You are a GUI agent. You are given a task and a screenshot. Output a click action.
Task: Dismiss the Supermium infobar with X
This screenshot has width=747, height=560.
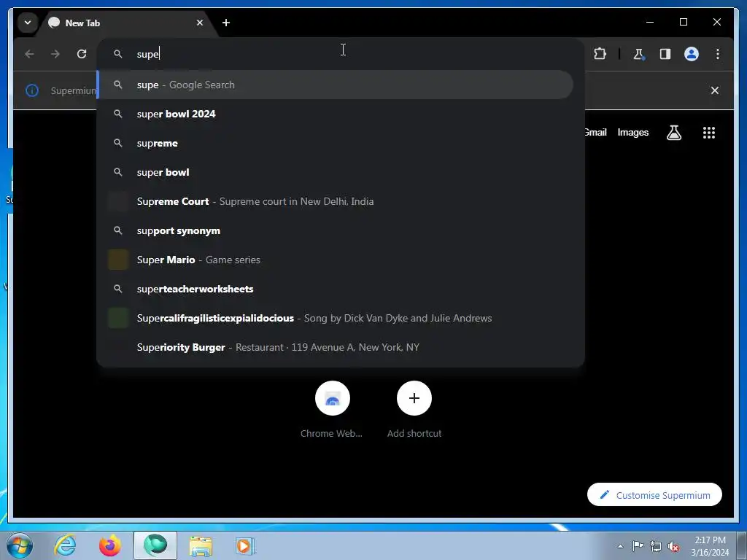coord(715,90)
